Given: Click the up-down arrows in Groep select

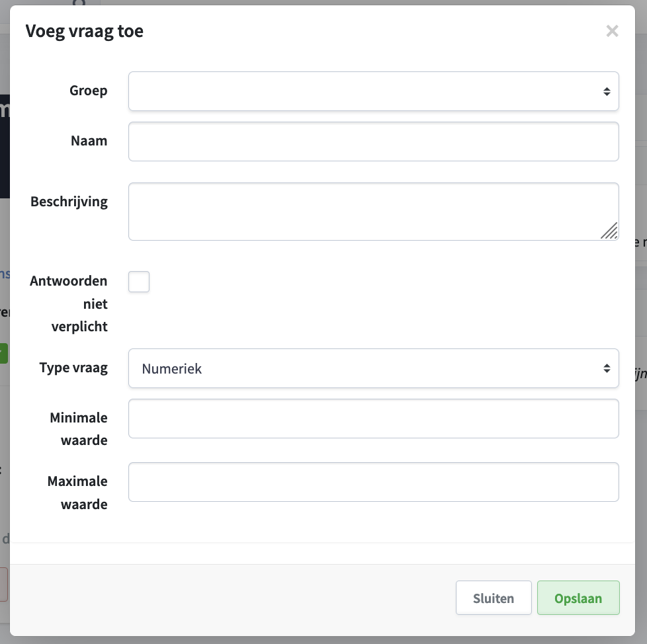Looking at the screenshot, I should (x=607, y=91).
